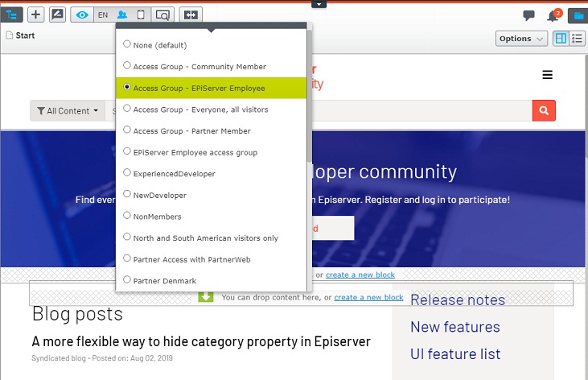The image size is (588, 380).
Task: Select Access Group - EPiServer Employee
Action: 211,88
